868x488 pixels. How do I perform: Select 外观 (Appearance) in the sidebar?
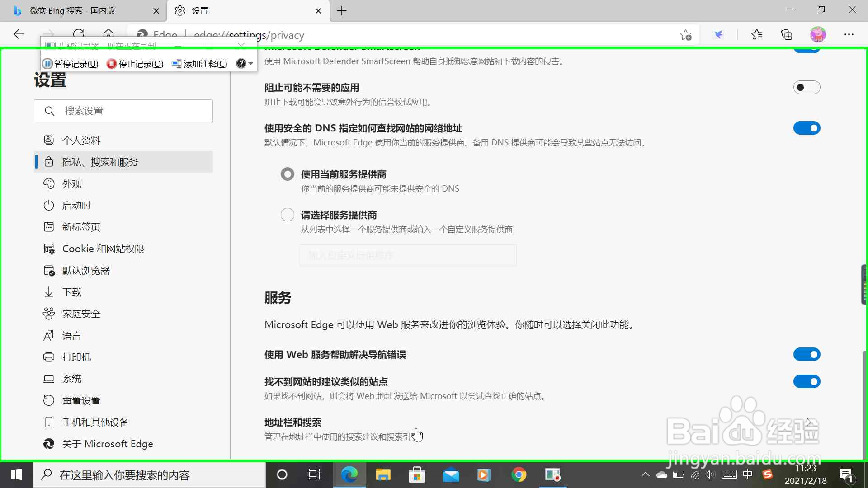(72, 183)
